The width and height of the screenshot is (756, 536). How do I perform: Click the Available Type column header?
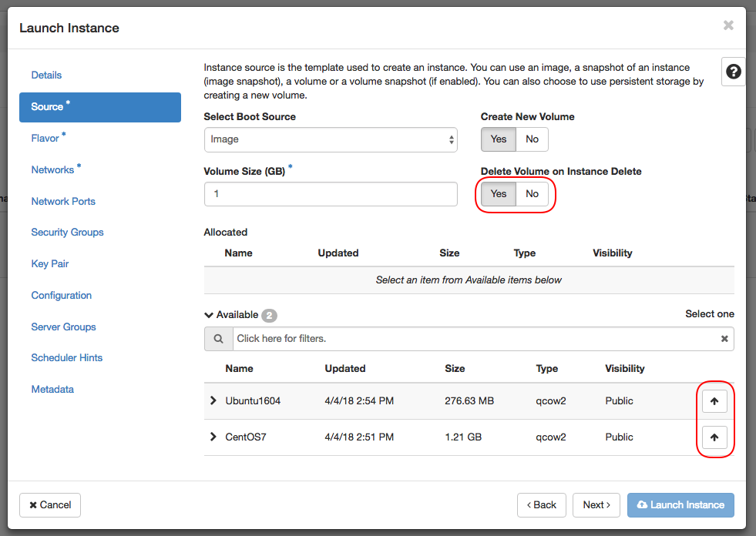546,369
